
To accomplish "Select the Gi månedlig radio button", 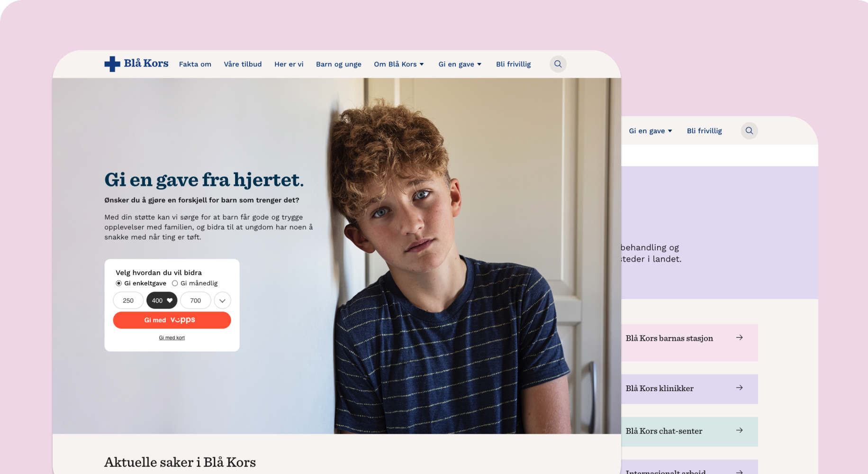I will tap(175, 283).
